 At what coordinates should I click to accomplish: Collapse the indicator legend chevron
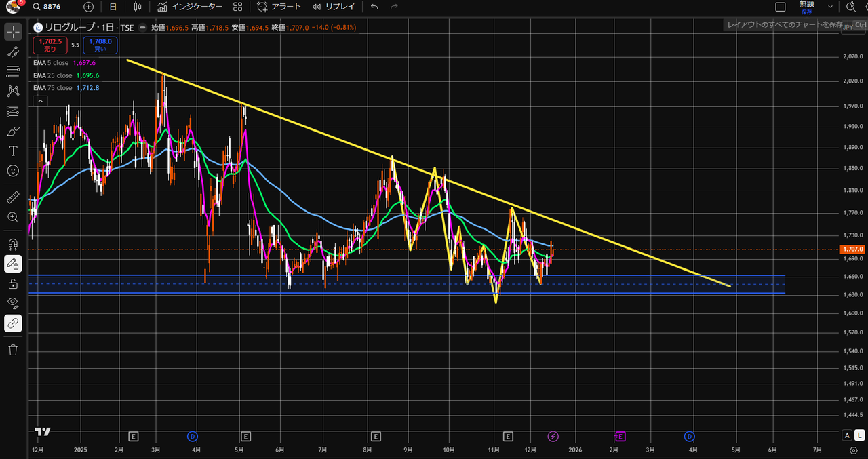pos(40,101)
